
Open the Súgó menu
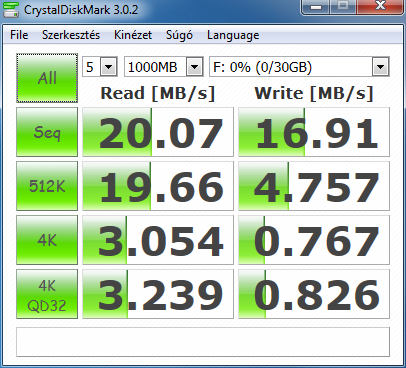pyautogui.click(x=179, y=35)
